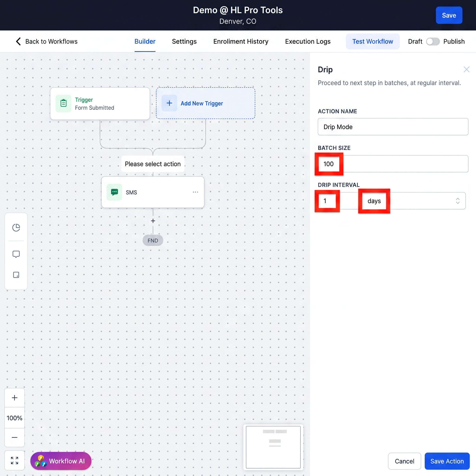Add a step with the plus below SMS

(153, 221)
